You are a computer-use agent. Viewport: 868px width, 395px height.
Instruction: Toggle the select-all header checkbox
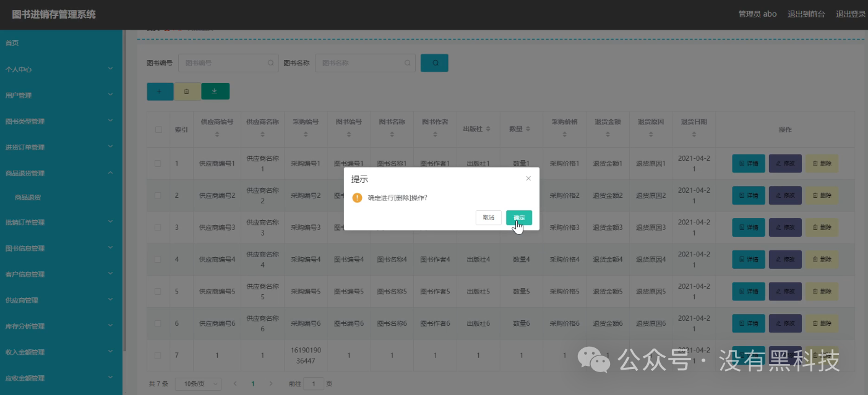tap(158, 130)
